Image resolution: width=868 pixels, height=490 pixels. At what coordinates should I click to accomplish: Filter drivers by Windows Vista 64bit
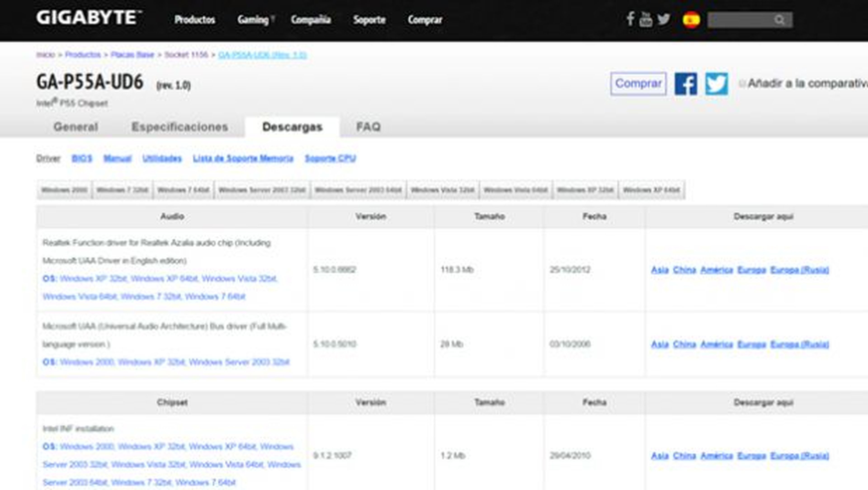coord(516,190)
